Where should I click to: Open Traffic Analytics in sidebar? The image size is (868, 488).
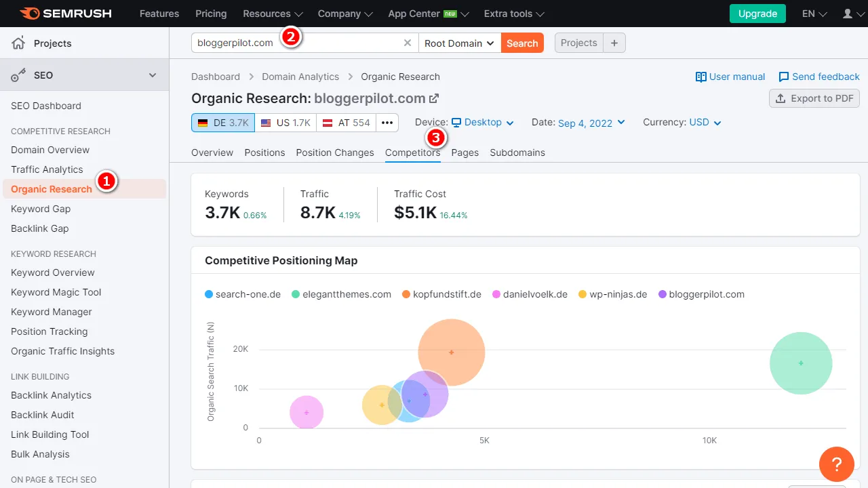click(x=47, y=169)
